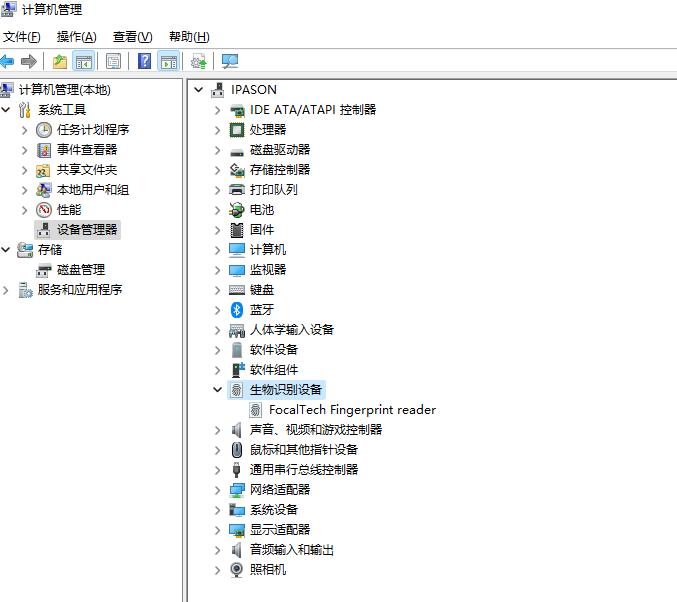This screenshot has width=677, height=602.
Task: Open the 操作(A) menu
Action: click(x=76, y=37)
